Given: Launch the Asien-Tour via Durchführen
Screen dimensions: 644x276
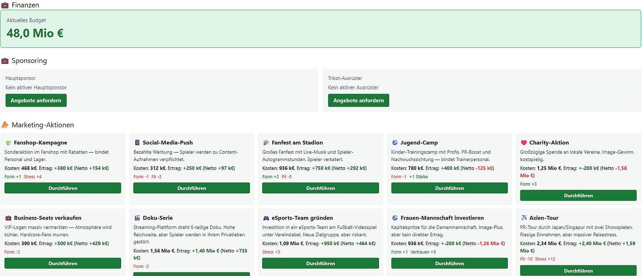Looking at the screenshot, I should (578, 271).
